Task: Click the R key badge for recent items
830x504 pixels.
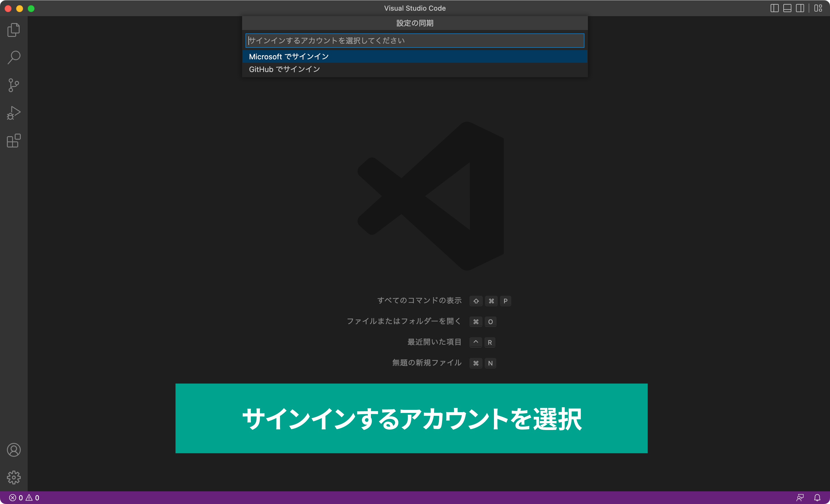Action: [x=490, y=342]
